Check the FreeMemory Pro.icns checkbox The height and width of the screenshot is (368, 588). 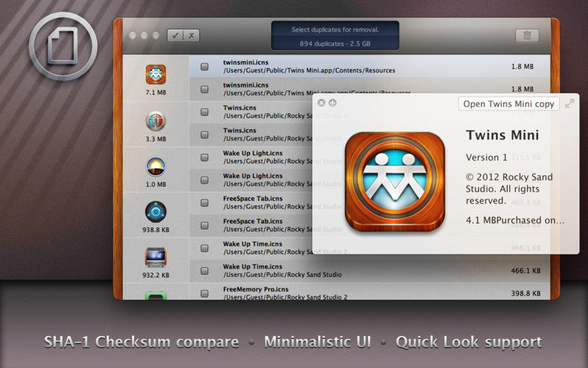point(204,293)
